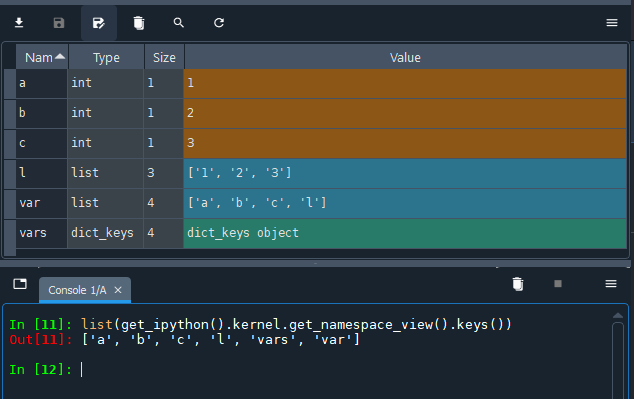Viewport: 634px width, 399px height.
Task: Open the IPython console hamburger menu
Action: [611, 284]
